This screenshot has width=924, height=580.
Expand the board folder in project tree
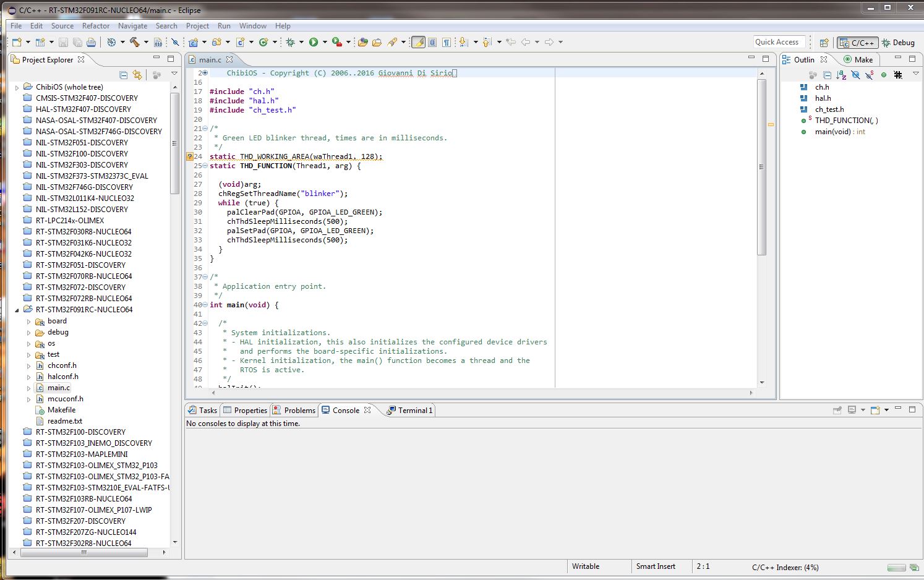pos(28,322)
